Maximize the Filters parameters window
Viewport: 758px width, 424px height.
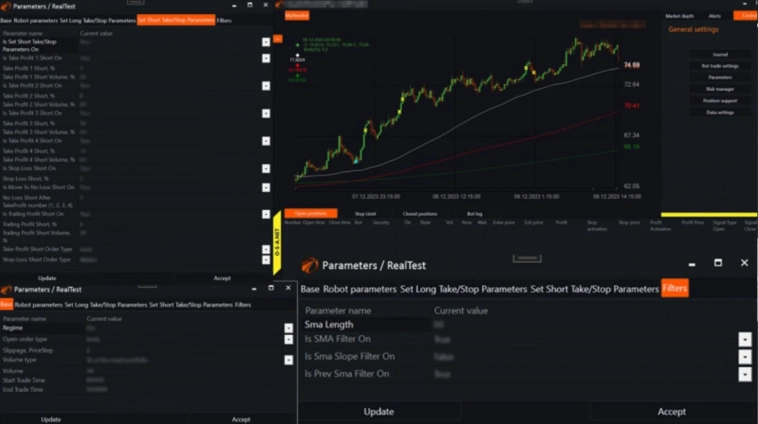coord(718,263)
